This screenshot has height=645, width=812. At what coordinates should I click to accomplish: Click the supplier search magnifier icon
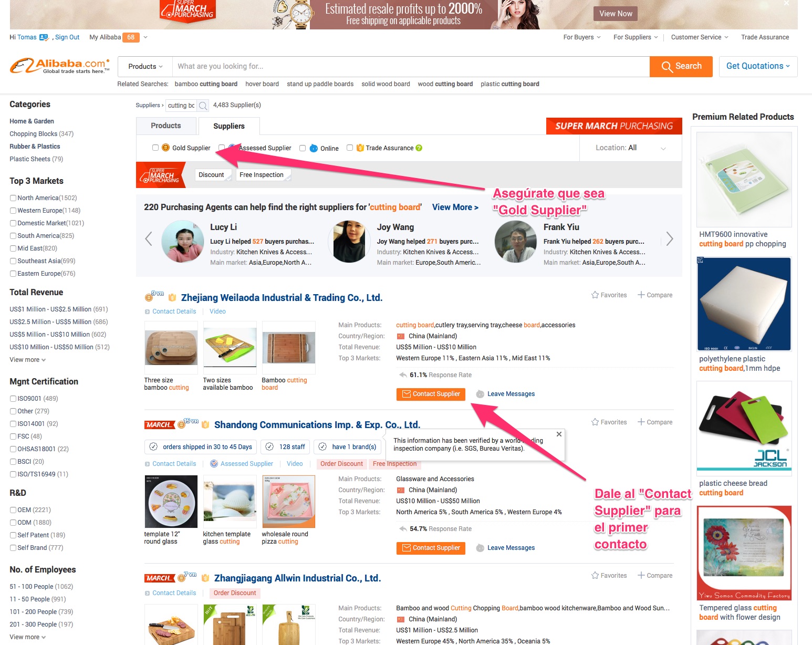[203, 106]
